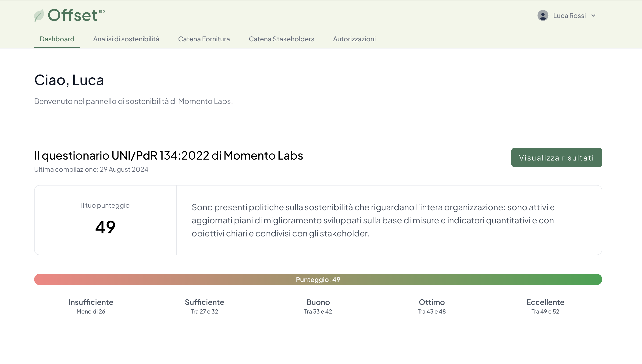Click the Tra 49 e 52 range text
The image size is (642, 364).
(x=545, y=311)
